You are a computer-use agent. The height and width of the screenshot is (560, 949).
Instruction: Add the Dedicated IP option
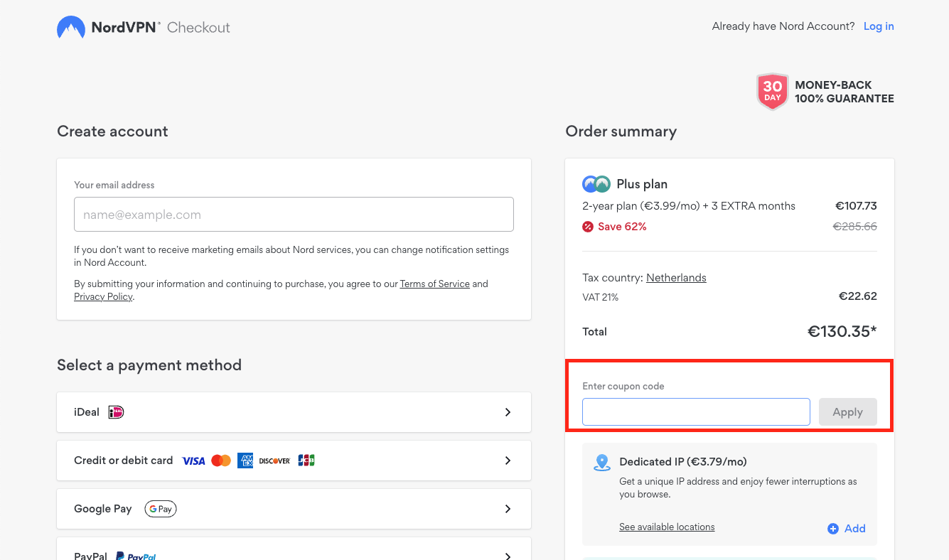(x=847, y=529)
